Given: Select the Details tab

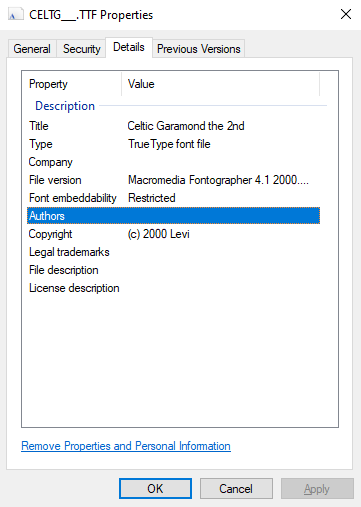Looking at the screenshot, I should click(129, 47).
